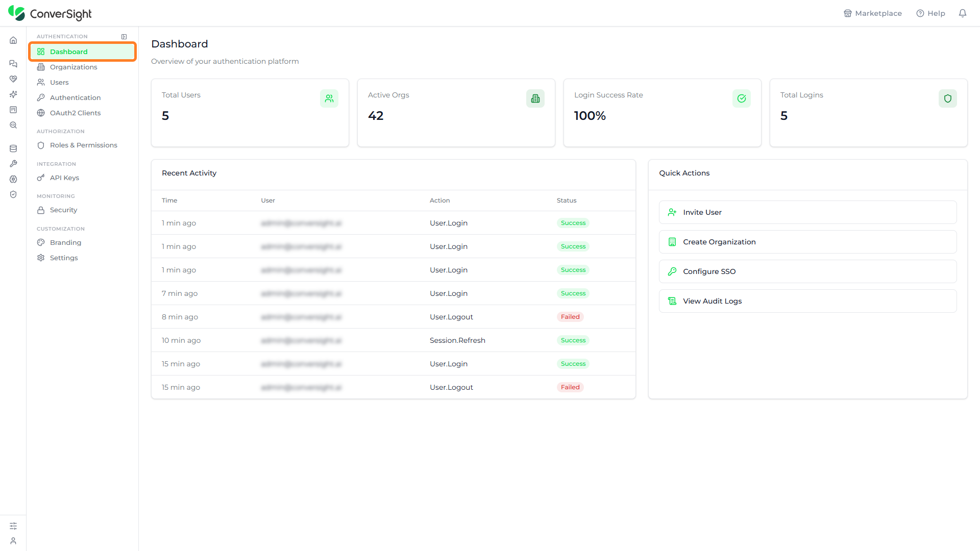Click the Session.Refresh action cell
Image resolution: width=980 pixels, height=551 pixels.
457,340
